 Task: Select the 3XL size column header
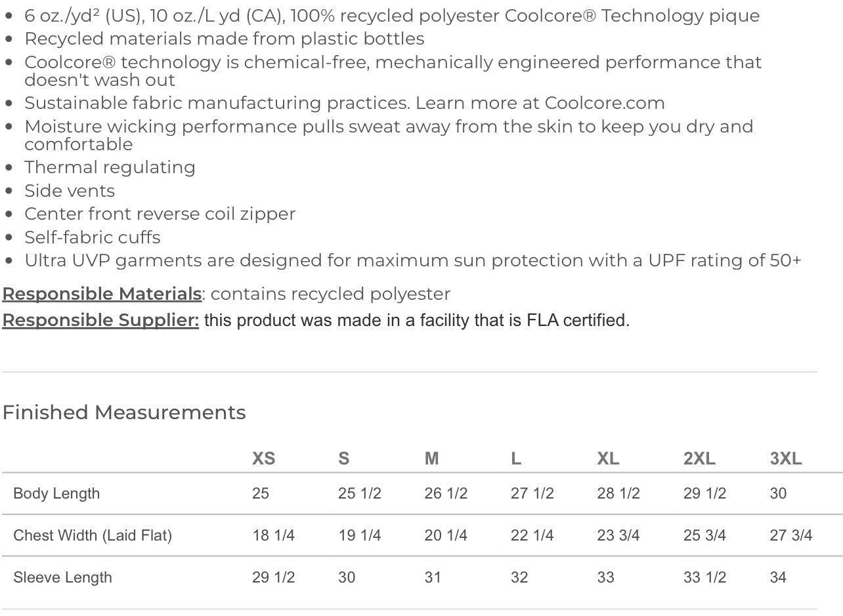[x=786, y=459]
